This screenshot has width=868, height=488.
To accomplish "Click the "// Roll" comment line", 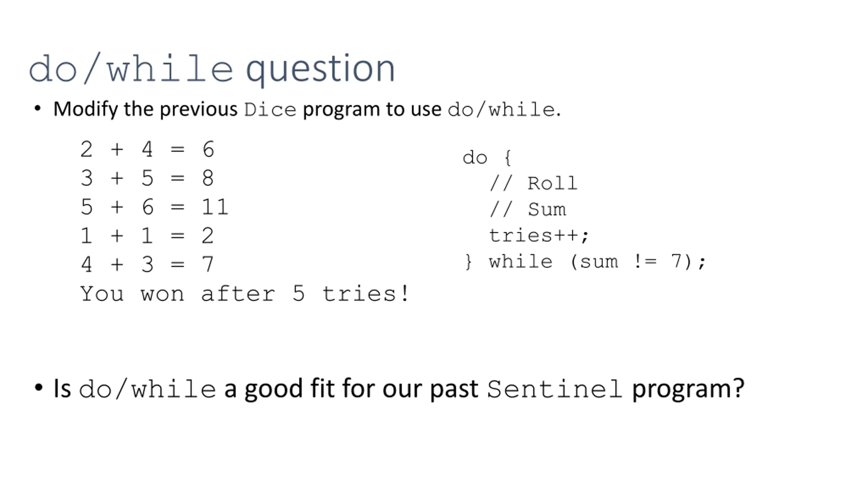I will coord(533,184).
